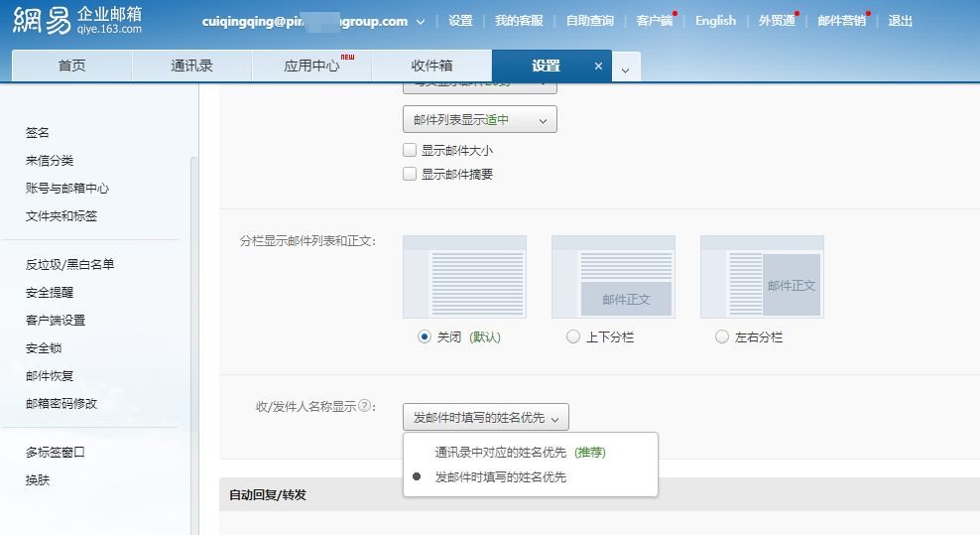
Task: Select the 左右分栏 layout preview image
Action: pos(762,277)
